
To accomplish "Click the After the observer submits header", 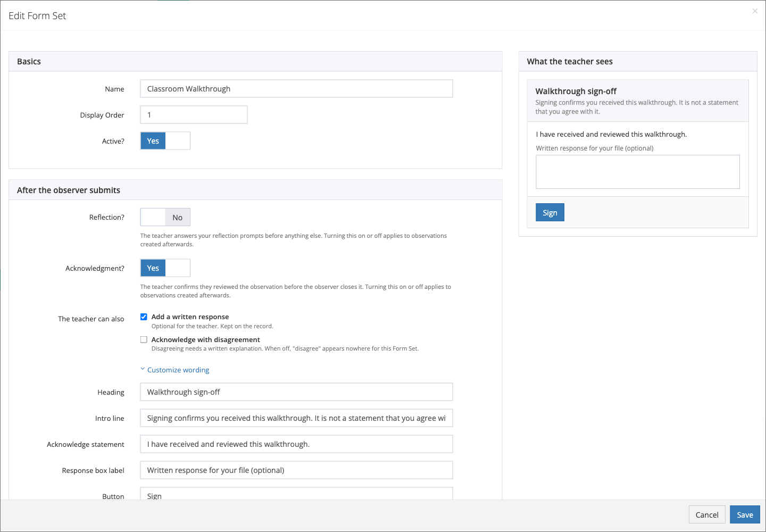I will 255,190.
